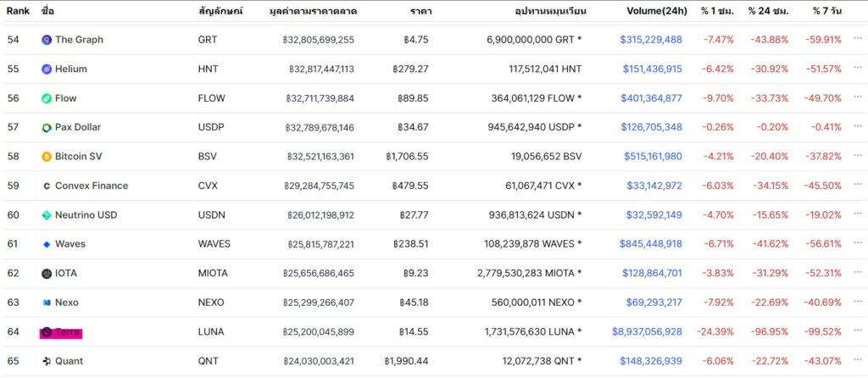The image size is (868, 378).
Task: Open the three-dot menu for Quant row
Action: pos(858,360)
